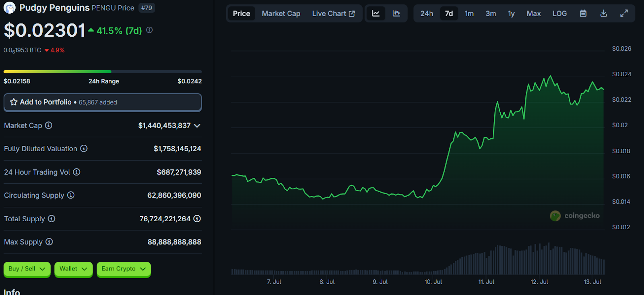Switch to candlestick chart view icon

[396, 13]
